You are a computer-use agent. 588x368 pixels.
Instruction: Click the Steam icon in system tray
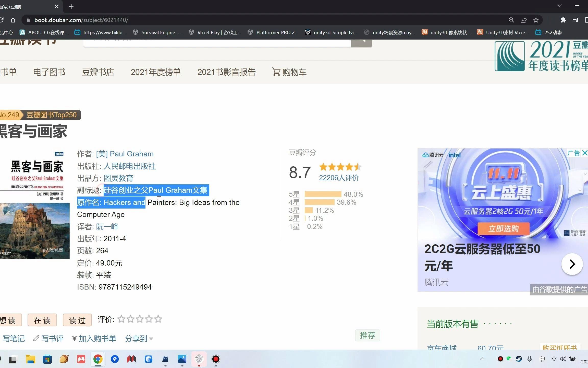519,359
